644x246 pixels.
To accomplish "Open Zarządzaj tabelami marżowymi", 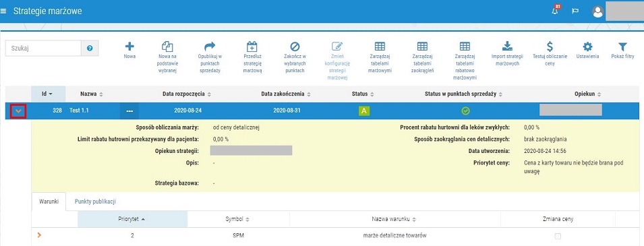I will point(380,57).
